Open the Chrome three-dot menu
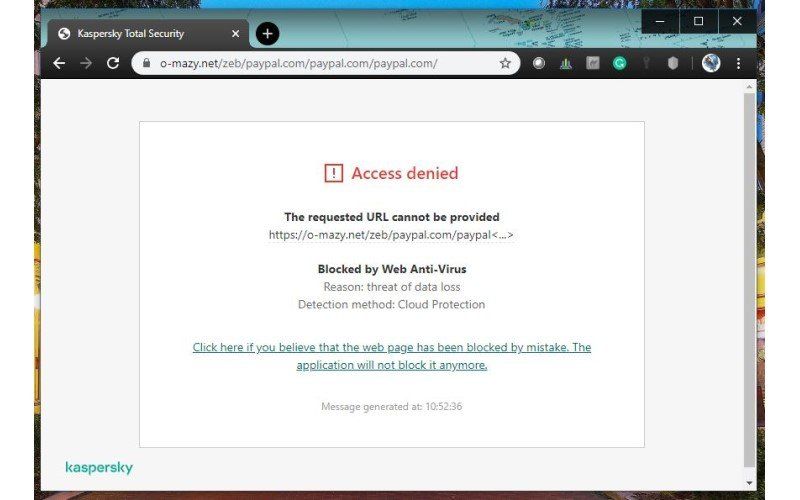This screenshot has width=800, height=500. 738,63
